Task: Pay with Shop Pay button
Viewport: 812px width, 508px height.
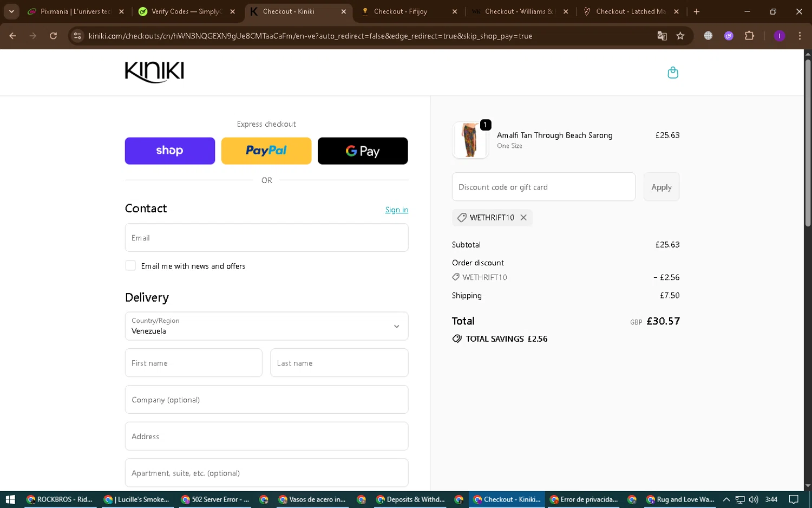Action: [x=170, y=151]
